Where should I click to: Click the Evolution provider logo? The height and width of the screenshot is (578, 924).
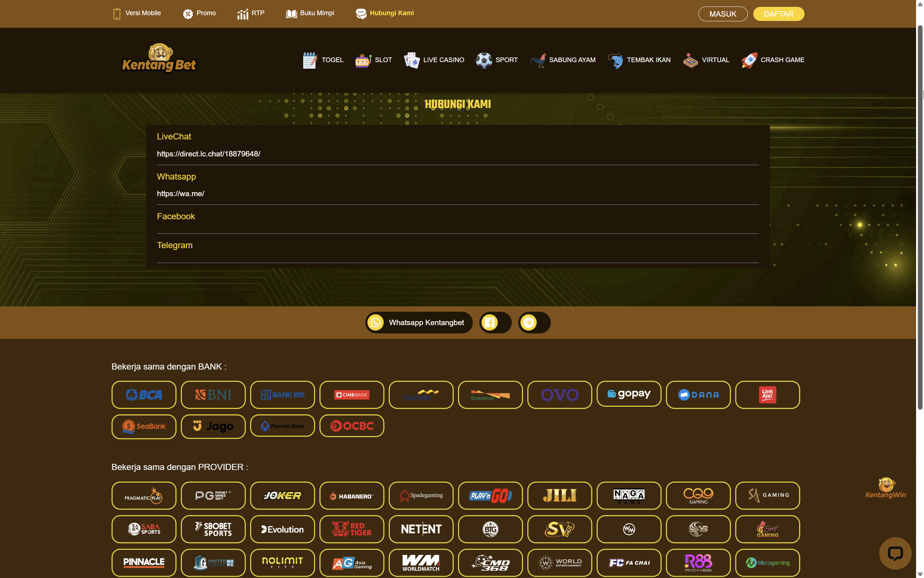click(283, 530)
